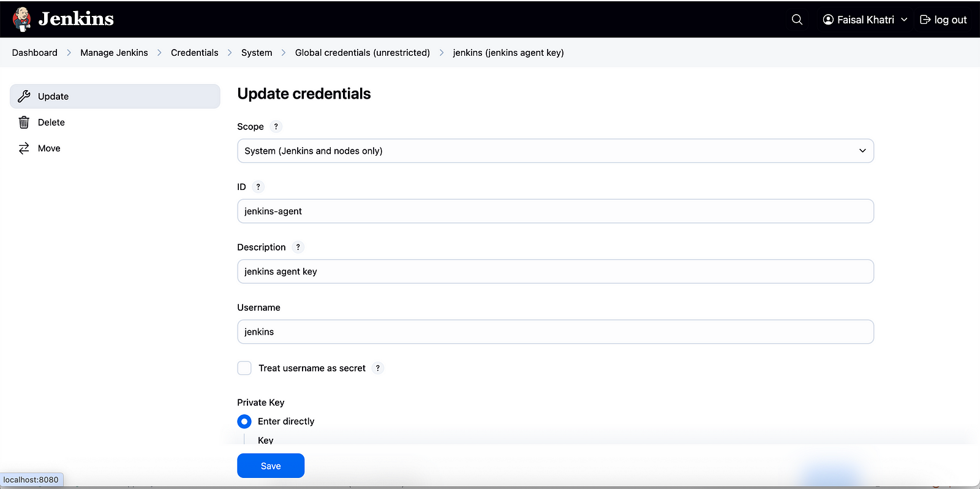Click the Jenkins butler logo icon
The width and height of the screenshot is (980, 489).
pos(22,20)
